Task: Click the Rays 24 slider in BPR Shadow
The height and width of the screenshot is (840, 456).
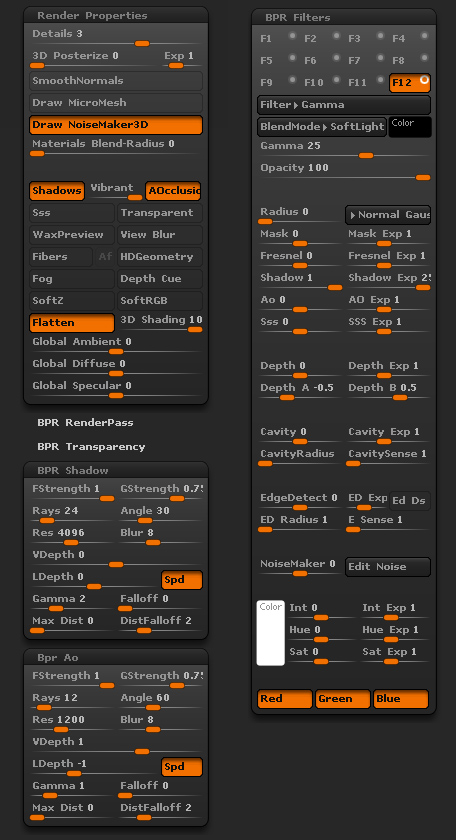Action: click(72, 515)
